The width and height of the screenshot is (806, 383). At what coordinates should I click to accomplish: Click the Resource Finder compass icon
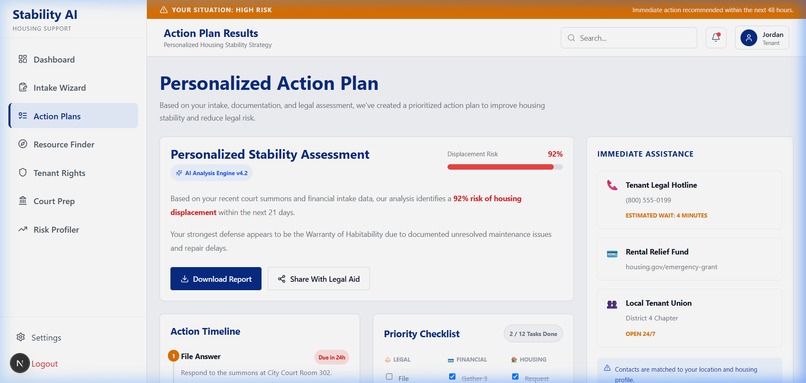23,144
